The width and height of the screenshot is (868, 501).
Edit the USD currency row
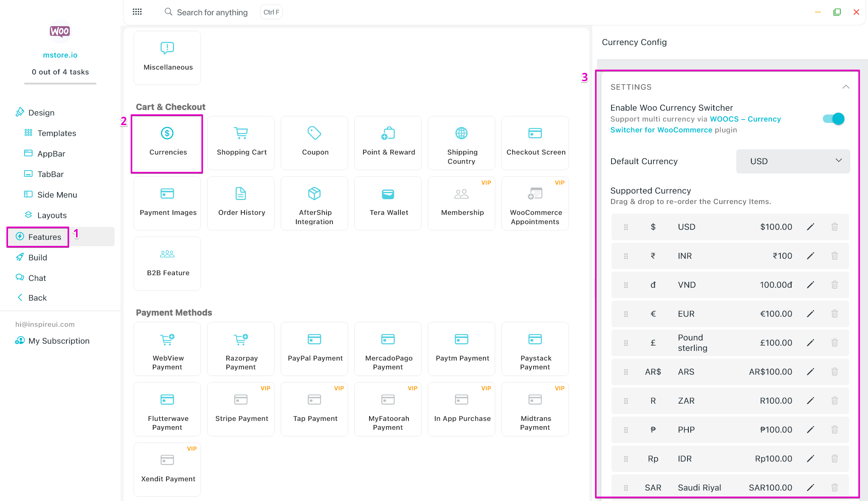(x=811, y=227)
